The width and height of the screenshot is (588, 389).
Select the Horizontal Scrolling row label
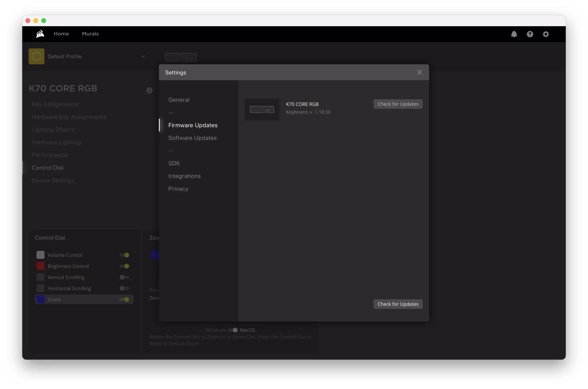click(69, 288)
